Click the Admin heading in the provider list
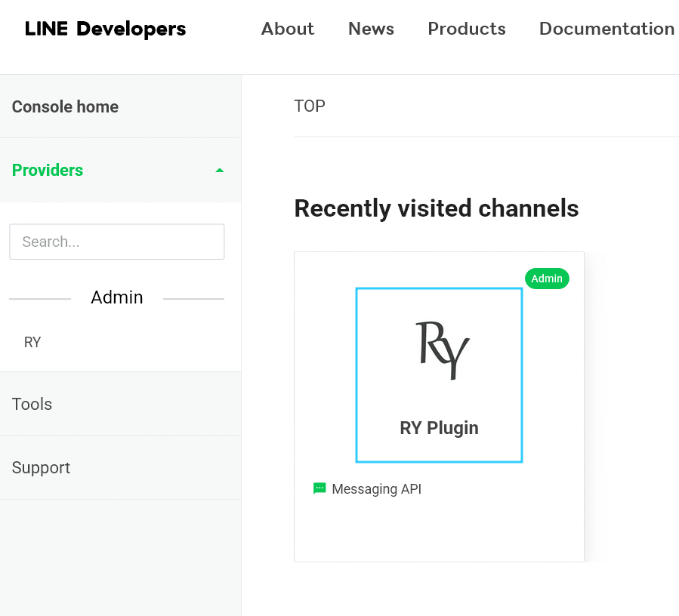Screen dimensions: 679x616 (116, 297)
